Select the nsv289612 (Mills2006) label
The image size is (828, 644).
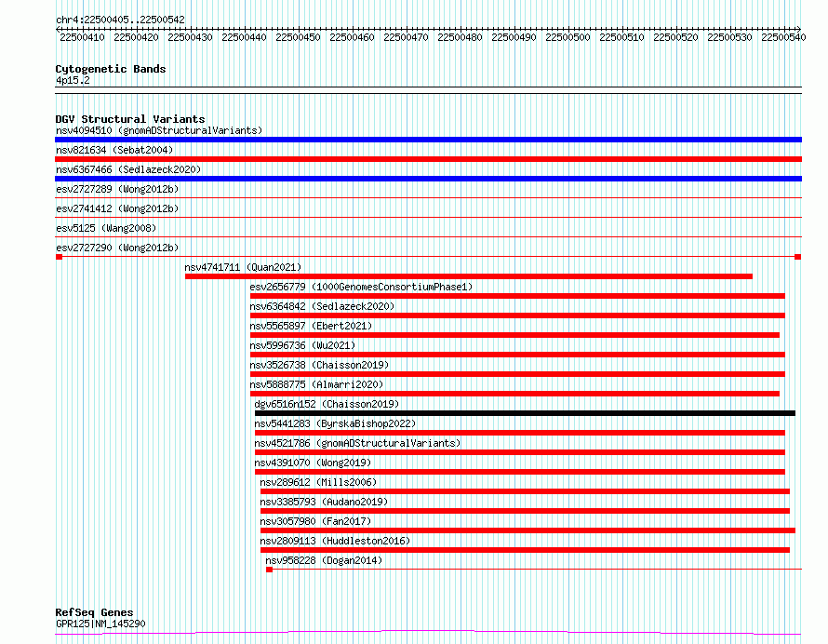tap(318, 482)
